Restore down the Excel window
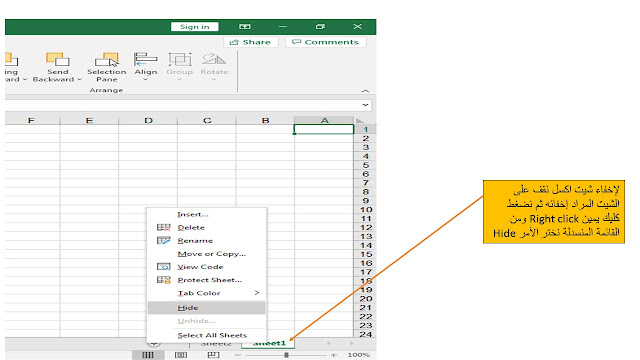 [x=320, y=27]
